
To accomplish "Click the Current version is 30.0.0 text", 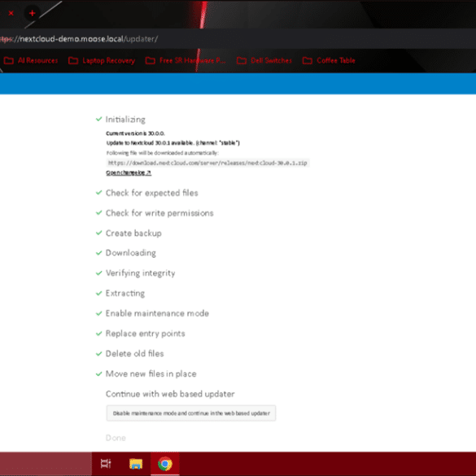I will (135, 133).
